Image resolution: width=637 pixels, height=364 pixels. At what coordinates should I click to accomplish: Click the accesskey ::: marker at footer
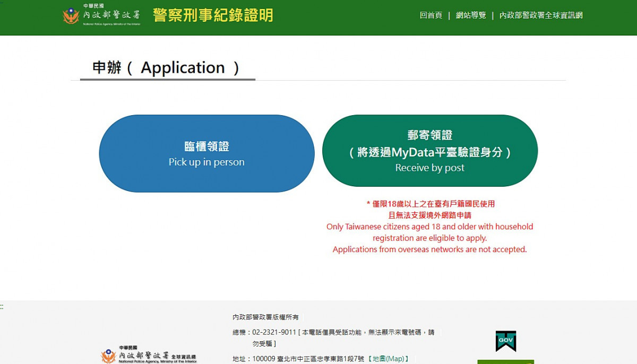point(2,307)
